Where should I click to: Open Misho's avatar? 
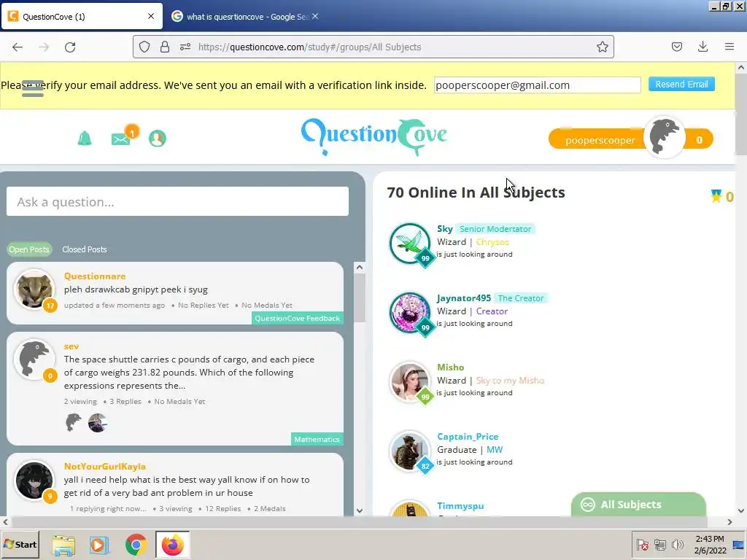[410, 382]
